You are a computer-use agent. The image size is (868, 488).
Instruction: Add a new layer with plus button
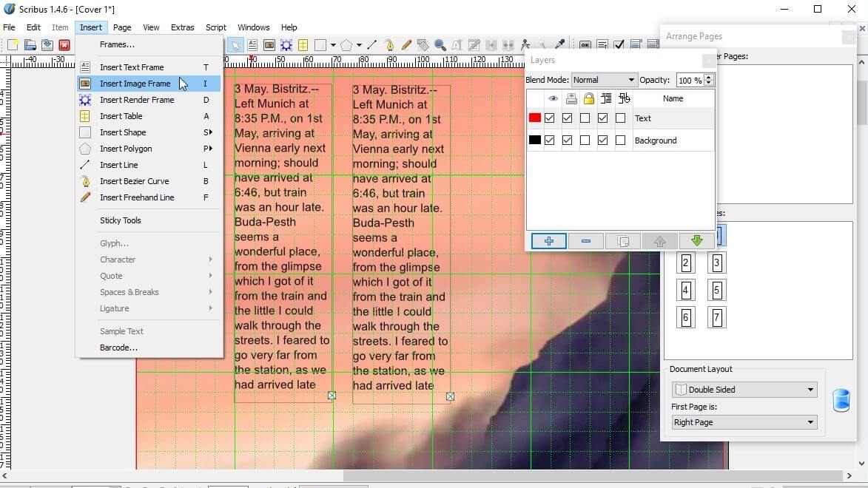[548, 241]
